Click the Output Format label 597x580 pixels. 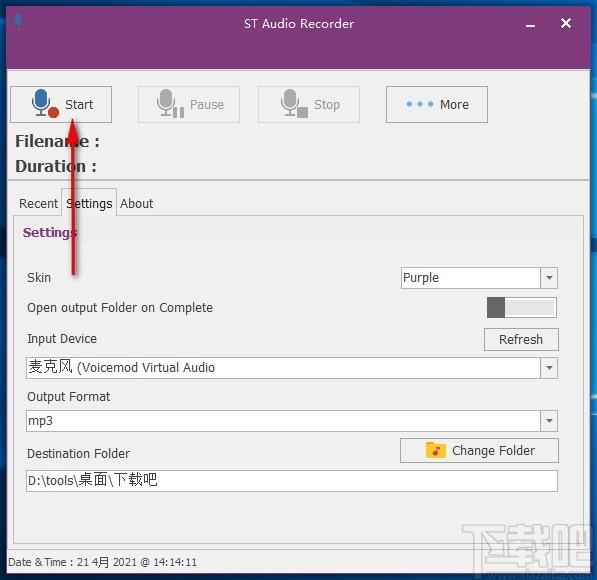69,397
